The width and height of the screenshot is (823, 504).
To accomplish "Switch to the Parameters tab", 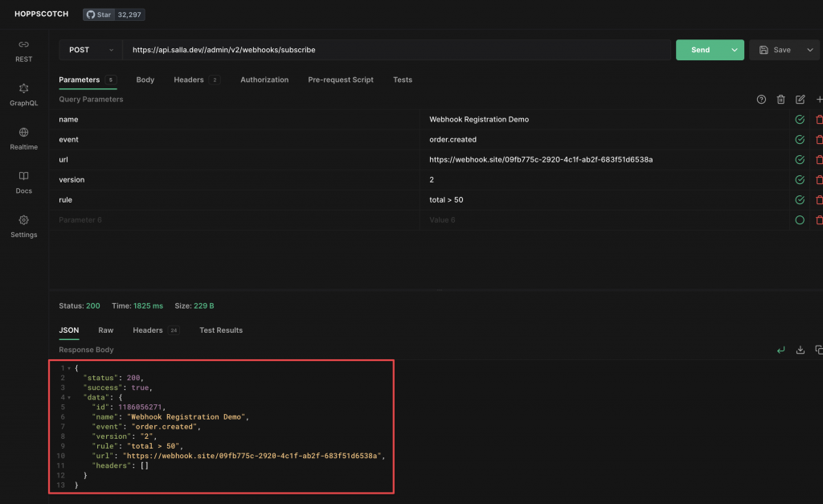I will (88, 80).
